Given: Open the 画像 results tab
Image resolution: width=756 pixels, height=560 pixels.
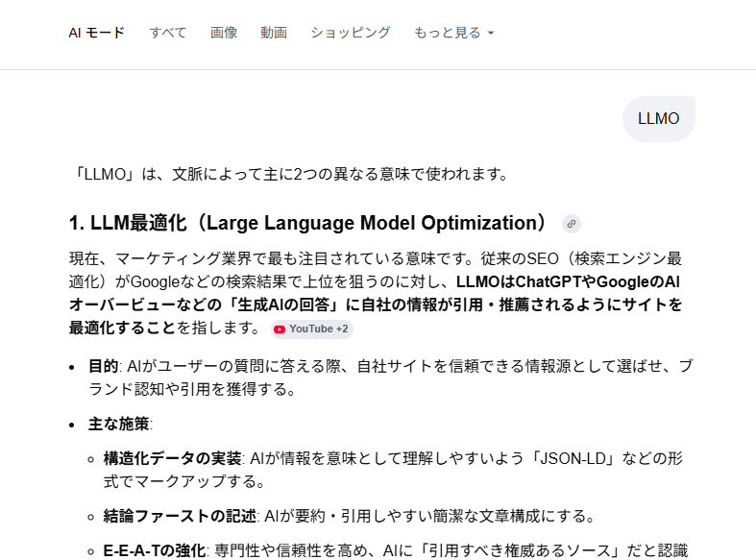Looking at the screenshot, I should click(x=224, y=33).
